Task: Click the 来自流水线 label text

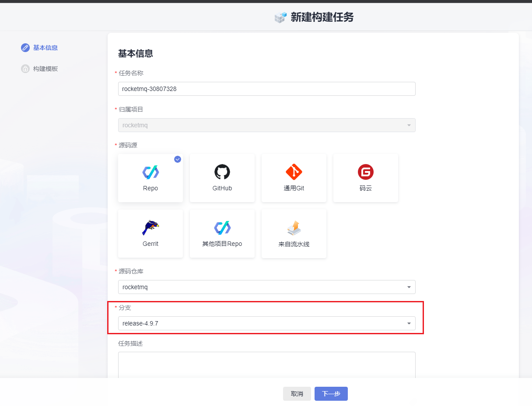Action: tap(294, 244)
